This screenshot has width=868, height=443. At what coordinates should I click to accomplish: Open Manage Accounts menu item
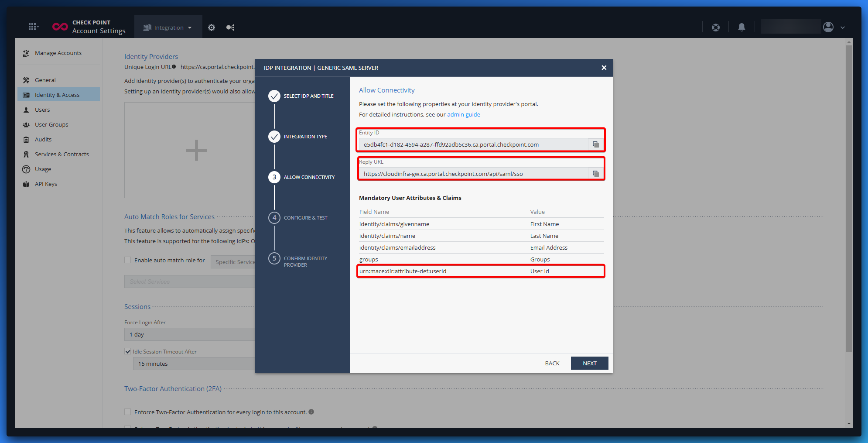pos(58,53)
